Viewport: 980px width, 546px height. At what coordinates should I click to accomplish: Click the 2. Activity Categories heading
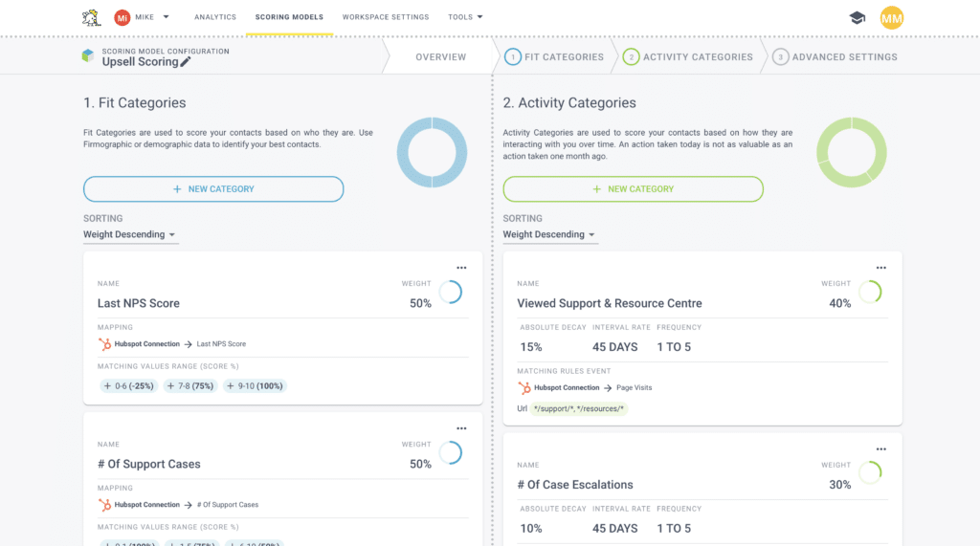click(569, 103)
